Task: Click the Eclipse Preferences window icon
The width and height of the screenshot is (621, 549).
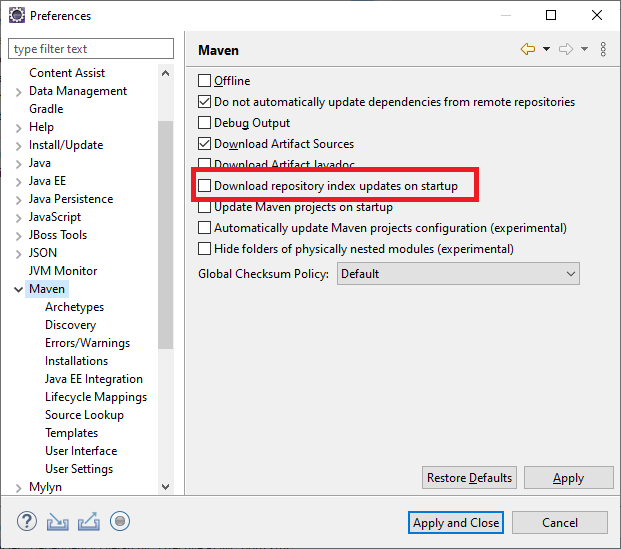Action: click(x=17, y=15)
